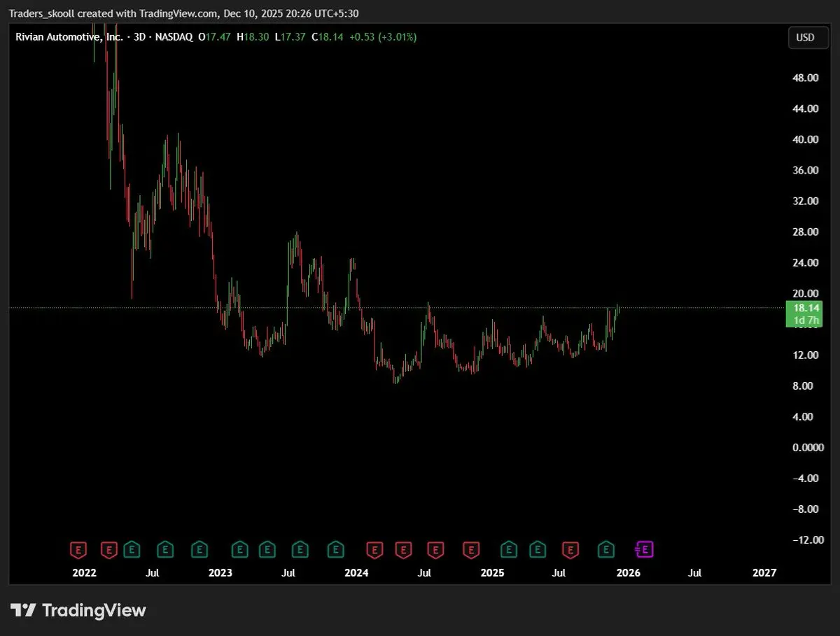
Task: Open red earnings marker just left of Jul 2024
Action: 403,550
